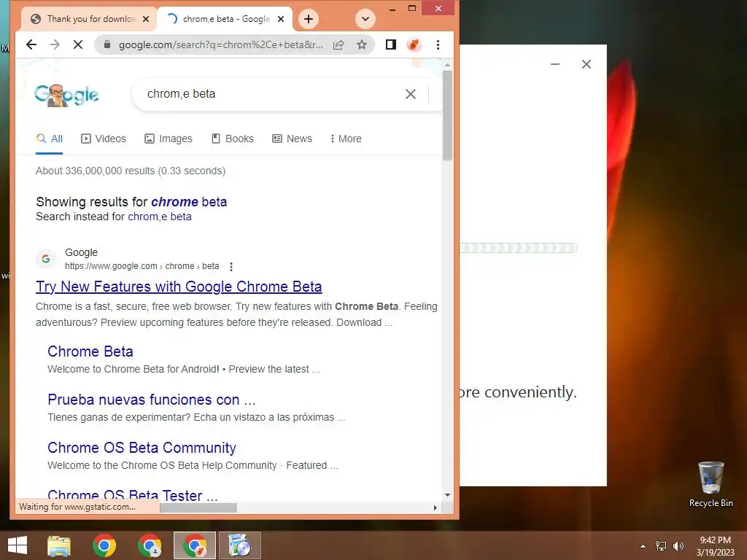Bookmark this tab with the star icon
Image resolution: width=747 pixels, height=560 pixels.
coord(362,44)
